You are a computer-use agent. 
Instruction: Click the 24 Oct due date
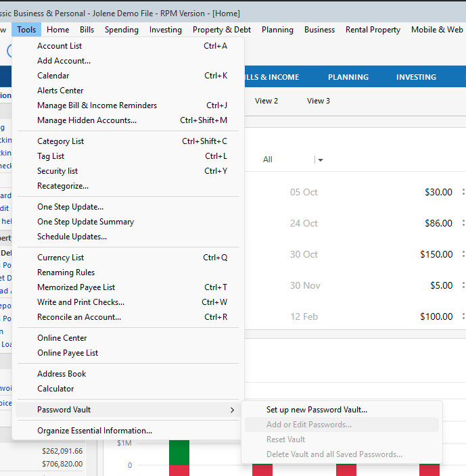pyautogui.click(x=304, y=223)
